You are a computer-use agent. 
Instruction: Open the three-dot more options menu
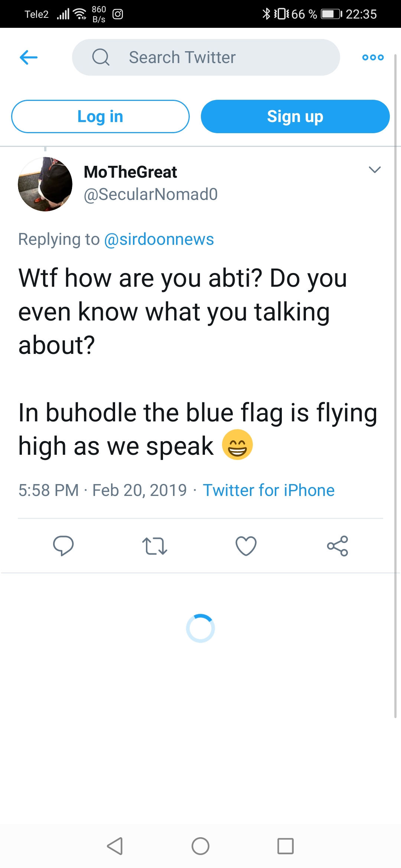coord(373,57)
